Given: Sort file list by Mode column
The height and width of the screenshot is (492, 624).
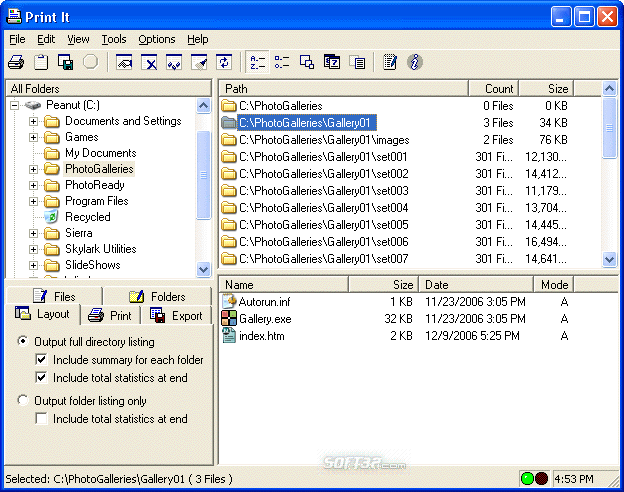Looking at the screenshot, I should [554, 285].
